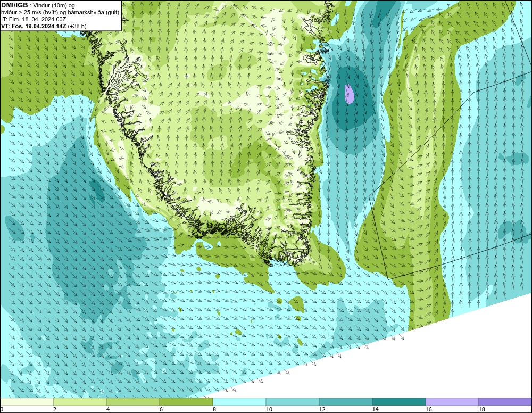Viewport: 532px width, 413px height.
Task: Click the legend label '12'
Action: pyautogui.click(x=322, y=410)
